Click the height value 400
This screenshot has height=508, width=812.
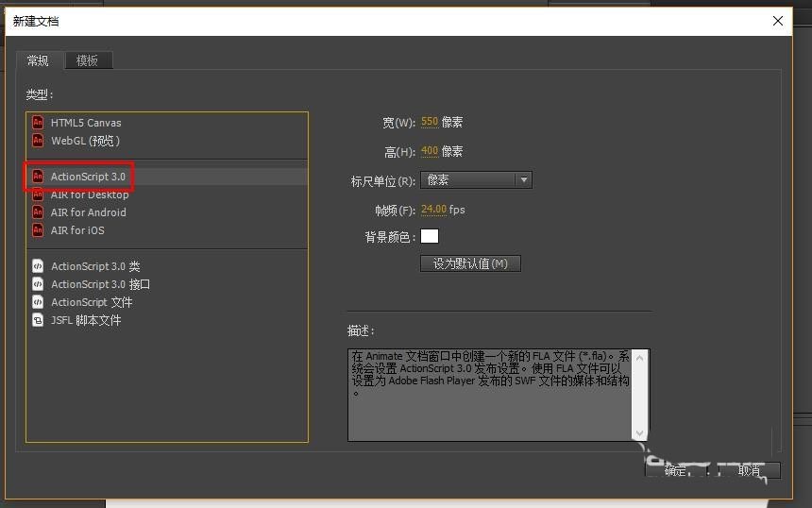coord(430,151)
